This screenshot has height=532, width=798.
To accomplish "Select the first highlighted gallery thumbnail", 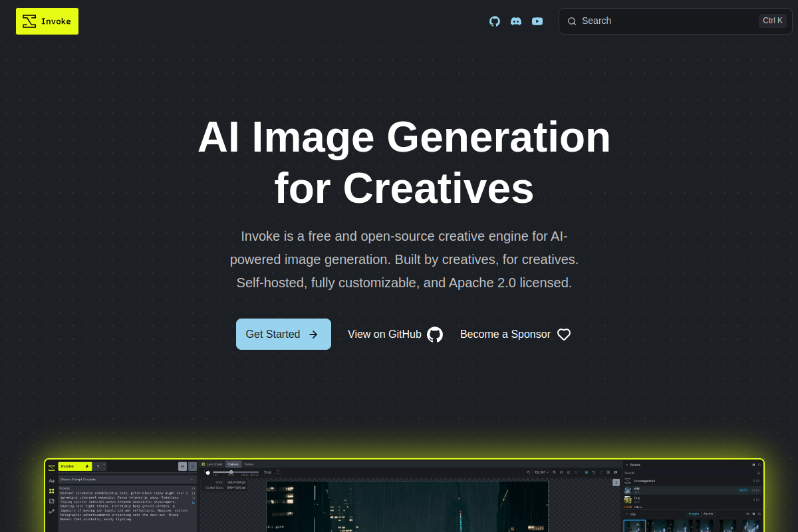I will (634, 526).
